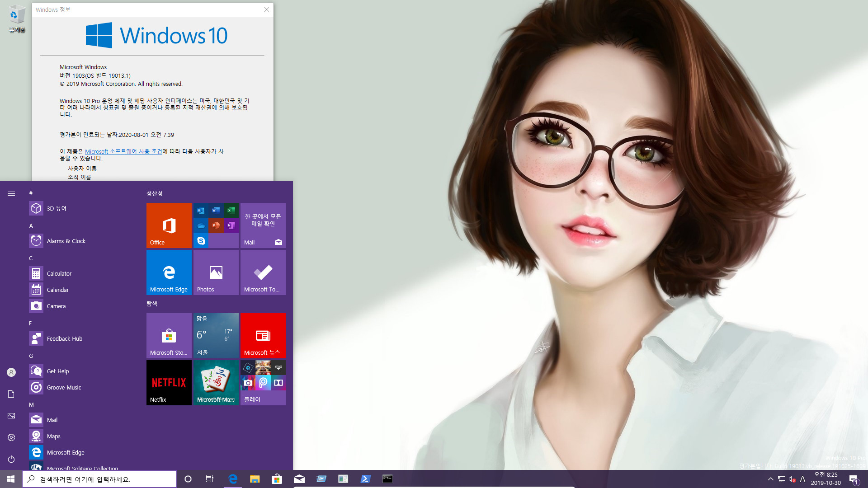Open network status tray icon
Screen dimensions: 868x488
click(x=782, y=479)
